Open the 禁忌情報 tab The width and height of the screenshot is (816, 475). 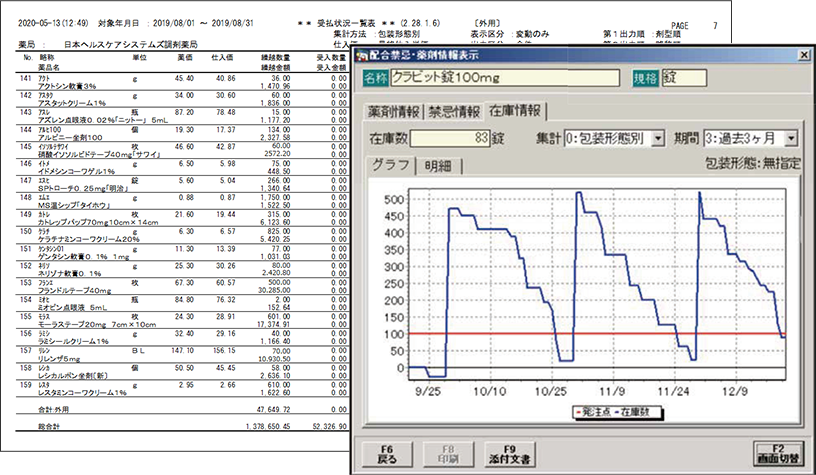(x=454, y=112)
